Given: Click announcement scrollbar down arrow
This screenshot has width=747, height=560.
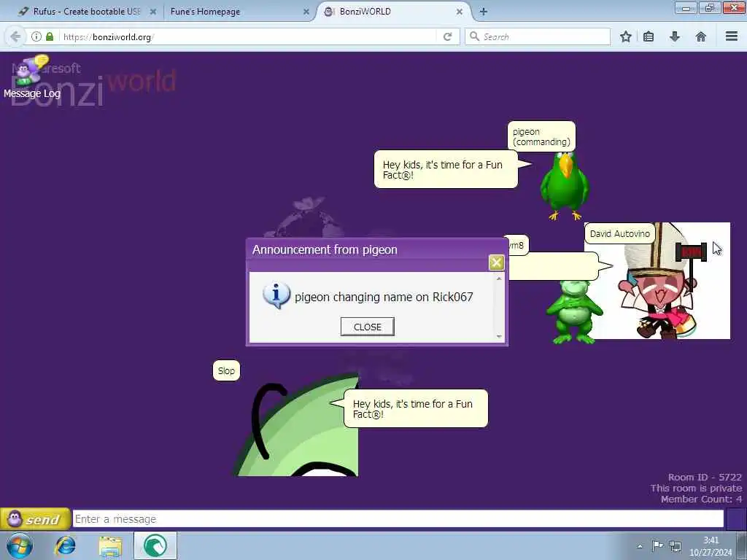Looking at the screenshot, I should [499, 336].
